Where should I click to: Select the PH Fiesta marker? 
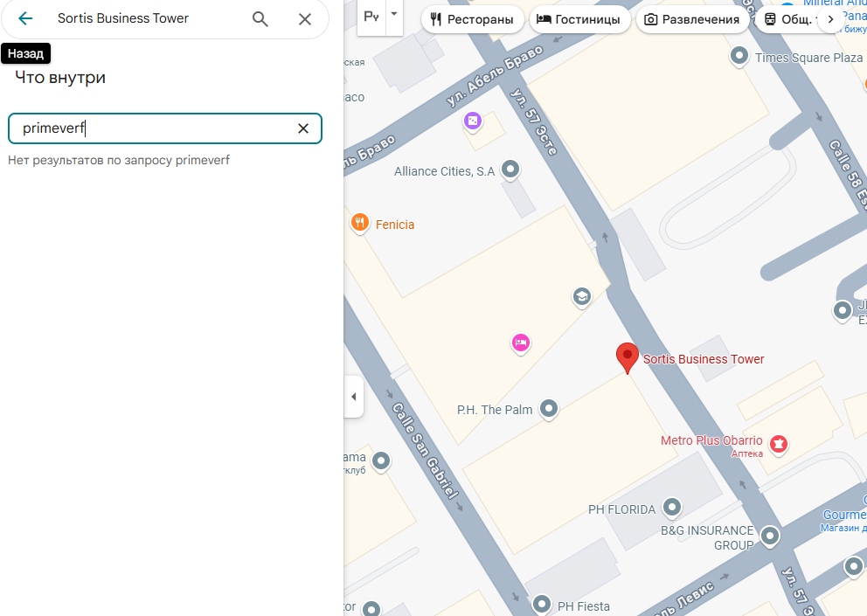point(541,604)
